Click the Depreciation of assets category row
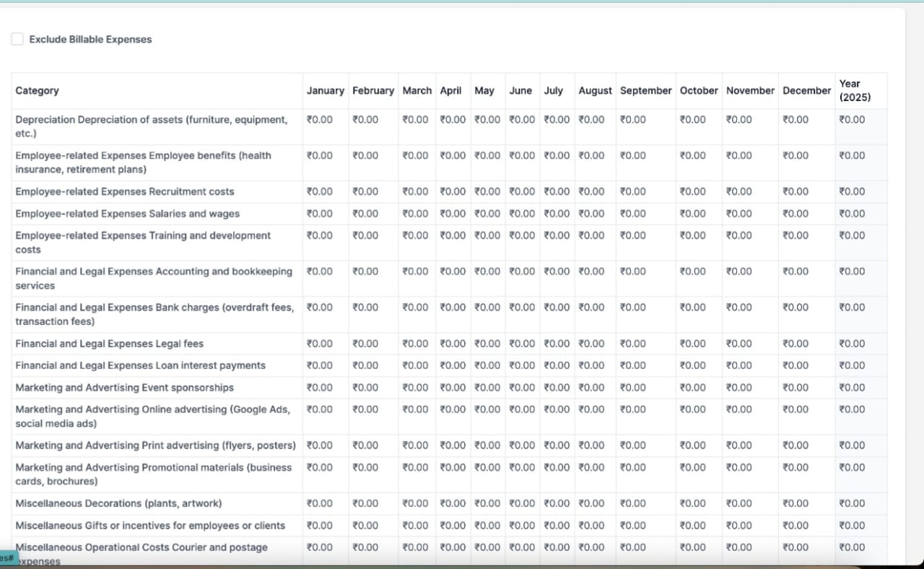The image size is (924, 569). (x=151, y=126)
